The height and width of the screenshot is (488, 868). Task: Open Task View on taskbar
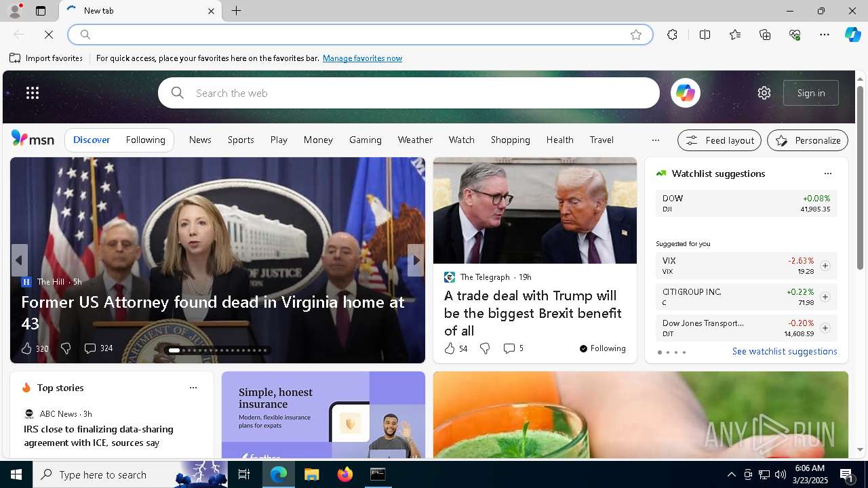click(x=244, y=474)
